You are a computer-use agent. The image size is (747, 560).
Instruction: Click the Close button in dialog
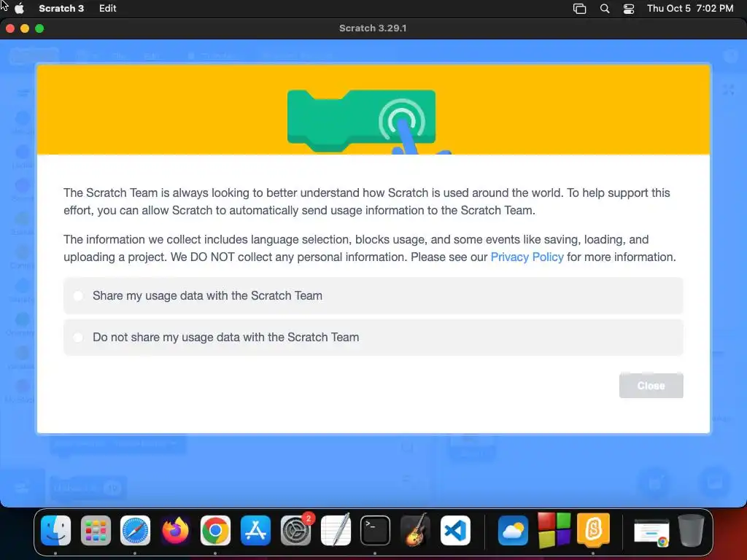[651, 386]
